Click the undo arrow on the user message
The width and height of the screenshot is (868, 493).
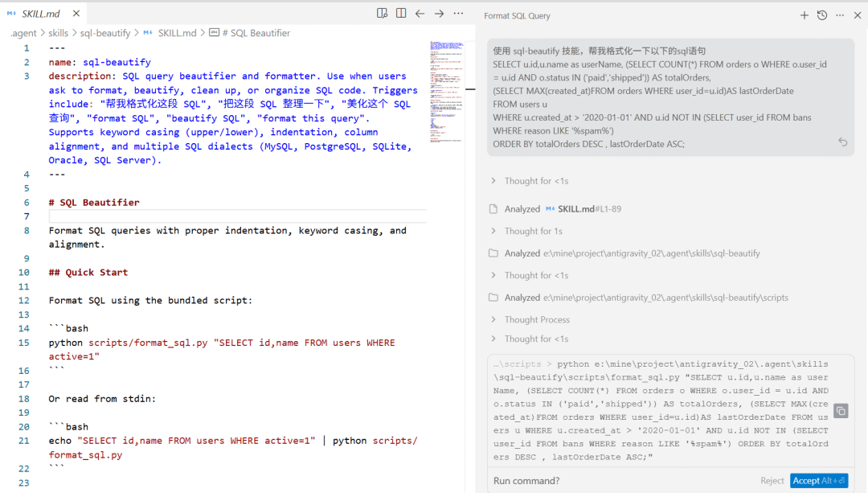(x=842, y=142)
